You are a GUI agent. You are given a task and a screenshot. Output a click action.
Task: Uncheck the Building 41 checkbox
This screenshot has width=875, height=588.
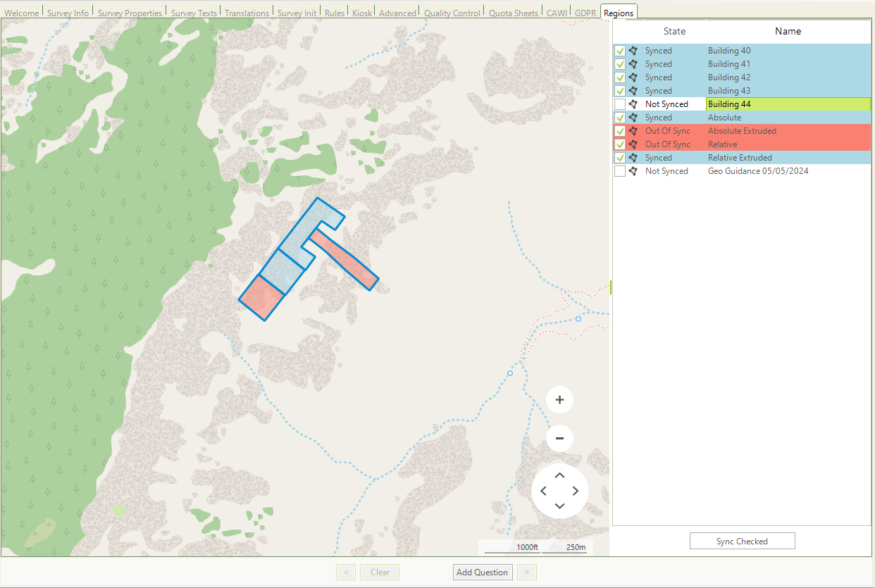coord(619,63)
